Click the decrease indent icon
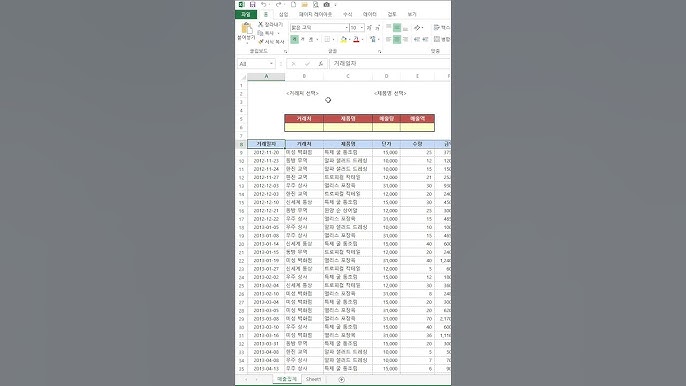 click(x=416, y=39)
